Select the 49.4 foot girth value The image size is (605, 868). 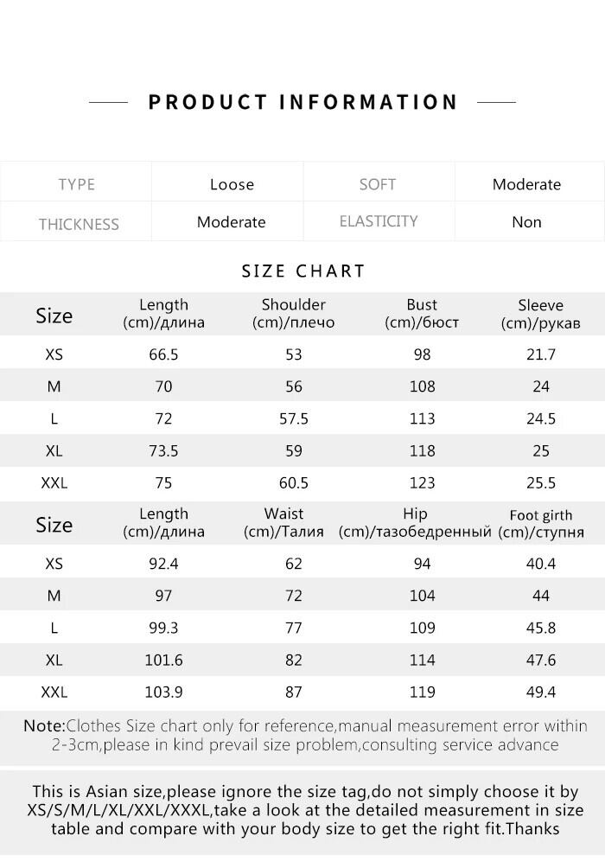pyautogui.click(x=541, y=692)
